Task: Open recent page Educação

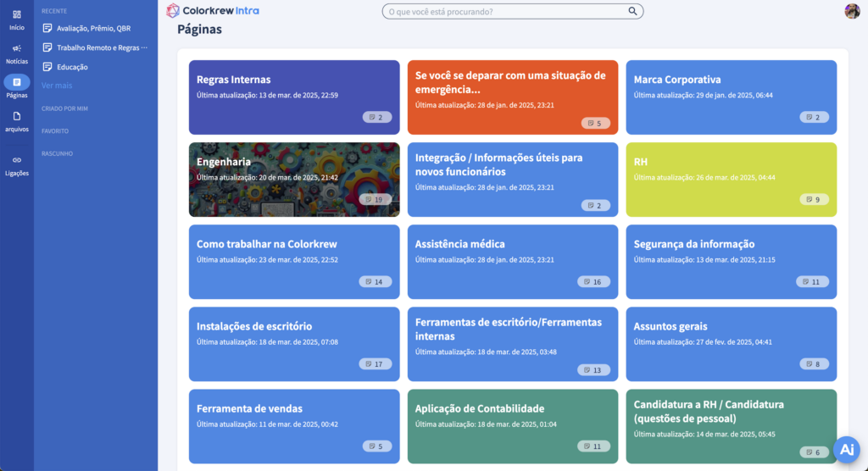Action: point(72,67)
